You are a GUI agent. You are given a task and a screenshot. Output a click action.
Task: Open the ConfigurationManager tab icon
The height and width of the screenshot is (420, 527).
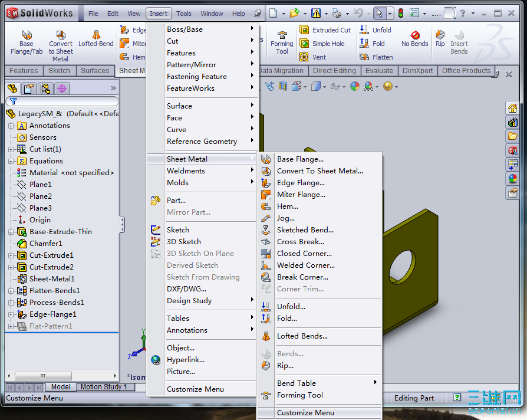coord(45,88)
